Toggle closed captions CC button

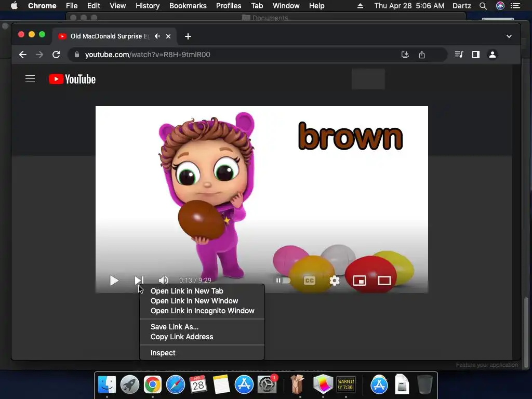pyautogui.click(x=310, y=281)
